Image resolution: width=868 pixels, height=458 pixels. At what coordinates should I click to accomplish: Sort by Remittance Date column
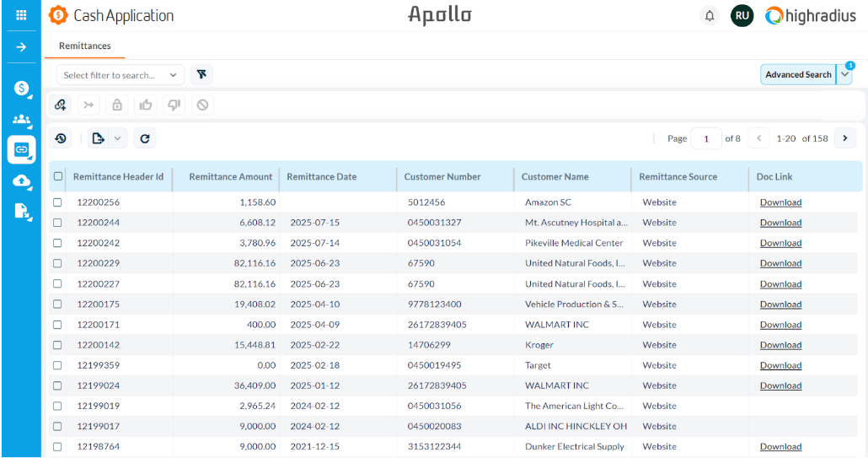click(322, 176)
